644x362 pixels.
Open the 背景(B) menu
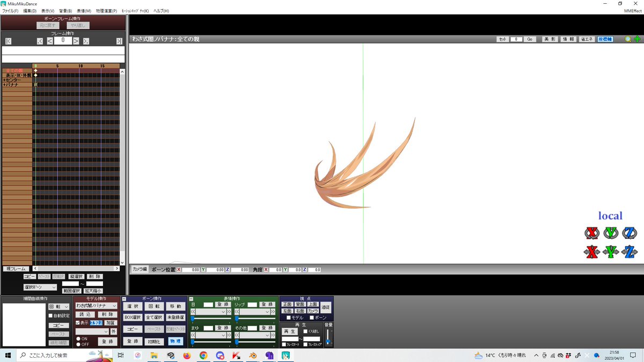coord(65,11)
